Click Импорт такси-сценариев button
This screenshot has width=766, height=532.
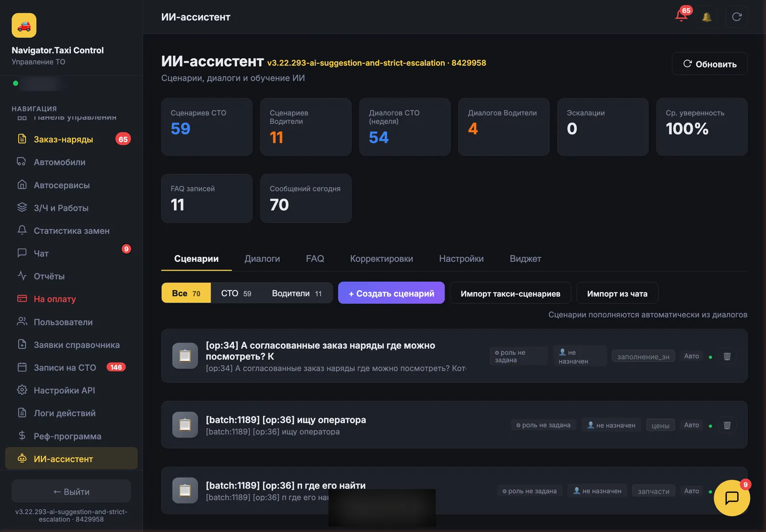(x=510, y=293)
